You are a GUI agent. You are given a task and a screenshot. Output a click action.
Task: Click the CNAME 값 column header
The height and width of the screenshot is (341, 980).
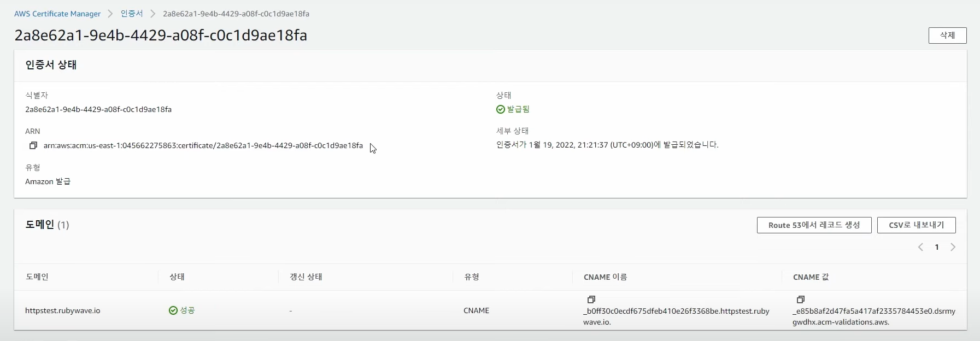point(811,277)
